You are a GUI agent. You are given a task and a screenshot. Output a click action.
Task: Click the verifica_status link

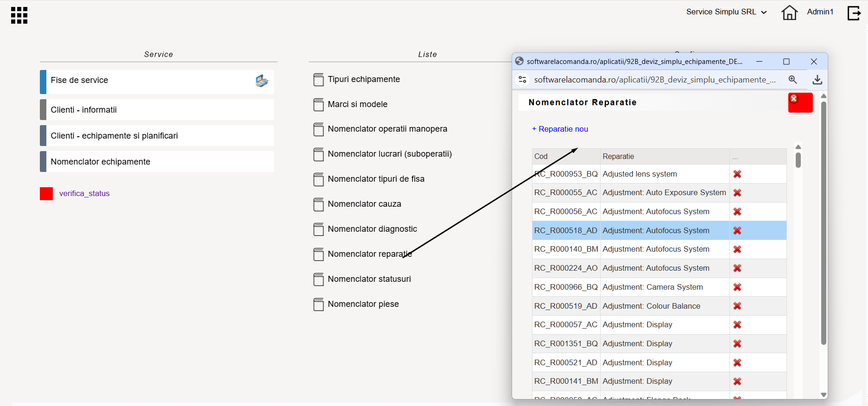pyautogui.click(x=84, y=194)
